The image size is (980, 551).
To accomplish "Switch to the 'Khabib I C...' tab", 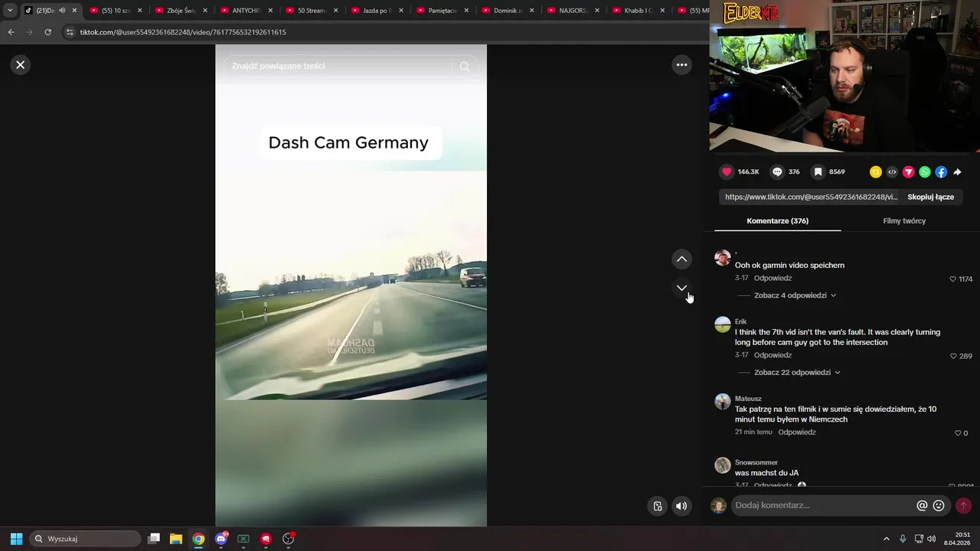I will coord(639,11).
